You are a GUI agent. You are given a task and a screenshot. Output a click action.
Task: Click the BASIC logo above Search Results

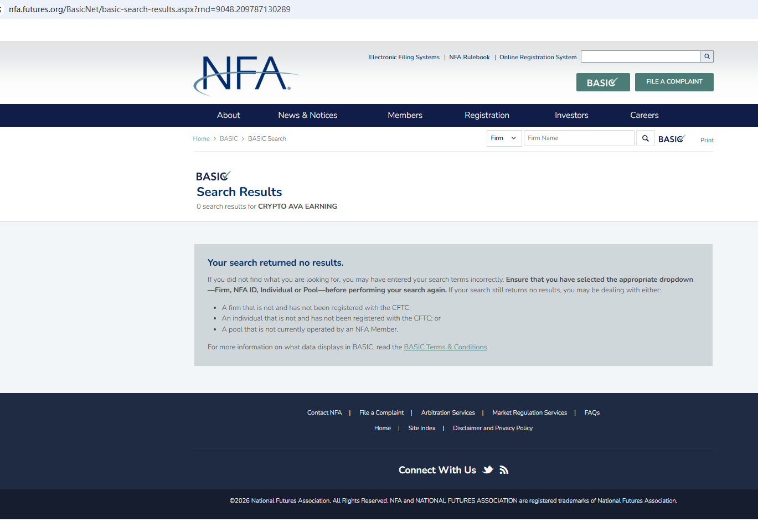coord(213,176)
